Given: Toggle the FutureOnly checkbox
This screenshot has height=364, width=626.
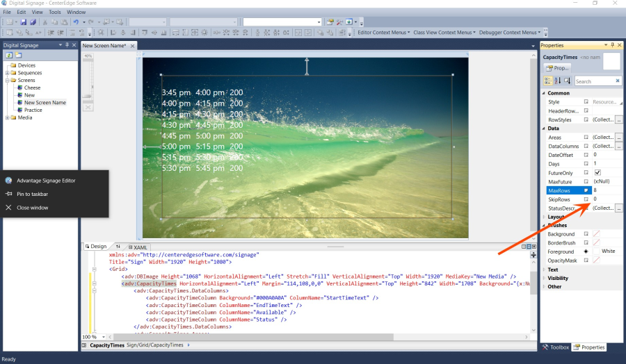Looking at the screenshot, I should 597,172.
